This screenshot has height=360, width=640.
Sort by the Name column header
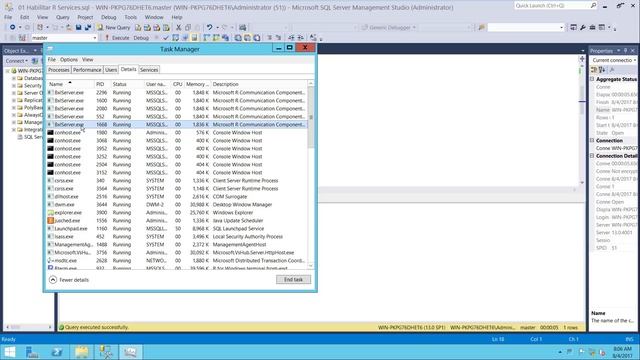pyautogui.click(x=70, y=84)
